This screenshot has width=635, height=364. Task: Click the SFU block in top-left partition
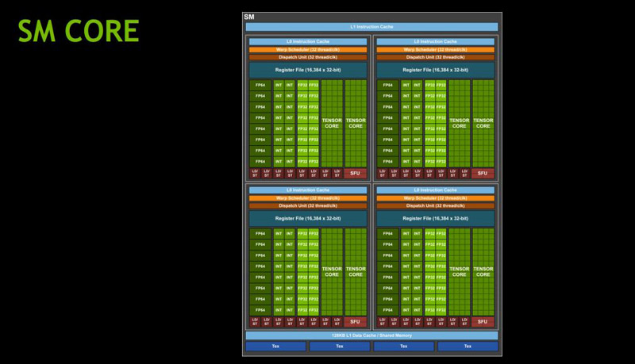(356, 173)
